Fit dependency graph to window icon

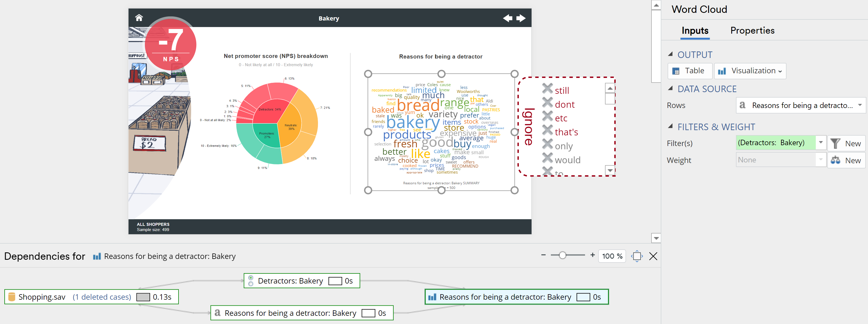click(637, 256)
